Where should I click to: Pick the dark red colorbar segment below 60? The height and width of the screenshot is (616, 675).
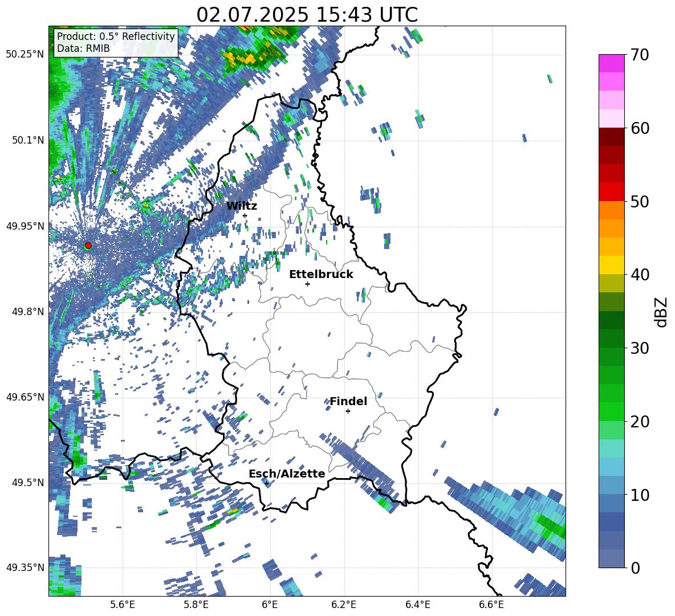click(611, 137)
